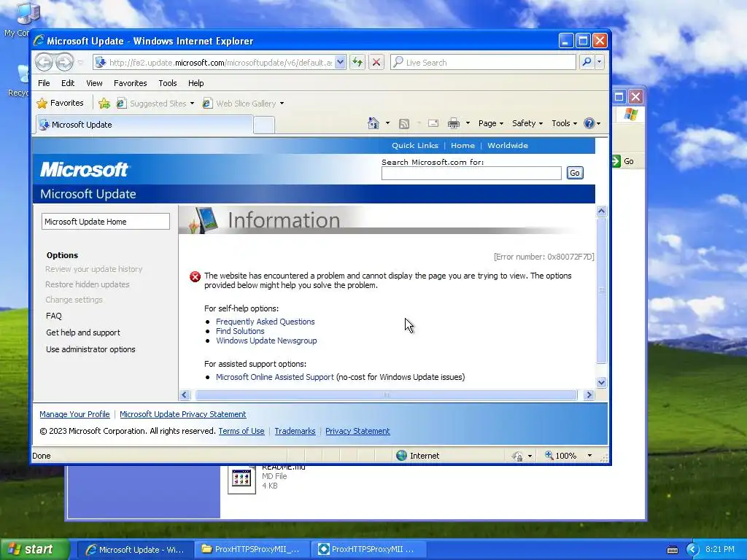Click the Back navigation arrow in Internet Explorer
This screenshot has width=747, height=560.
pos(44,62)
